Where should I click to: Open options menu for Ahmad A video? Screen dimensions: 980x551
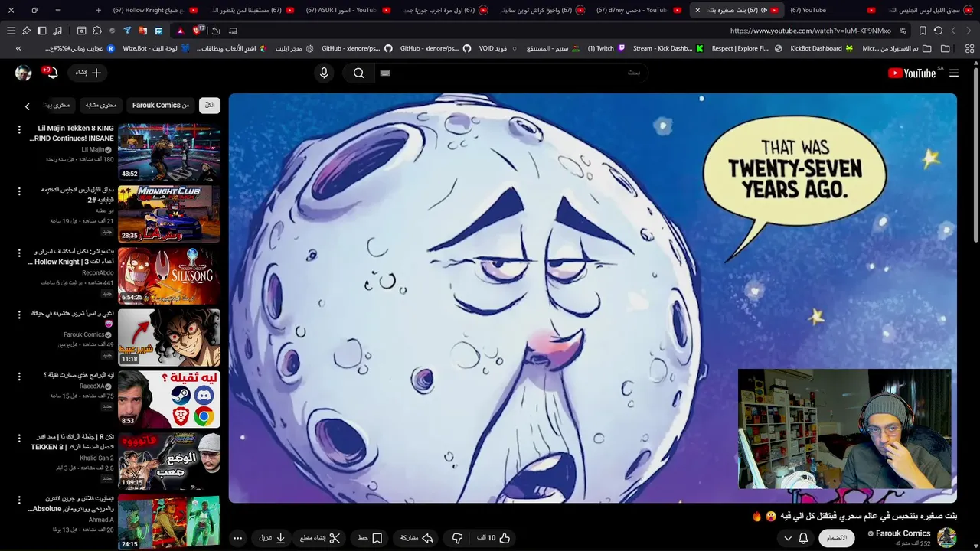click(x=19, y=500)
